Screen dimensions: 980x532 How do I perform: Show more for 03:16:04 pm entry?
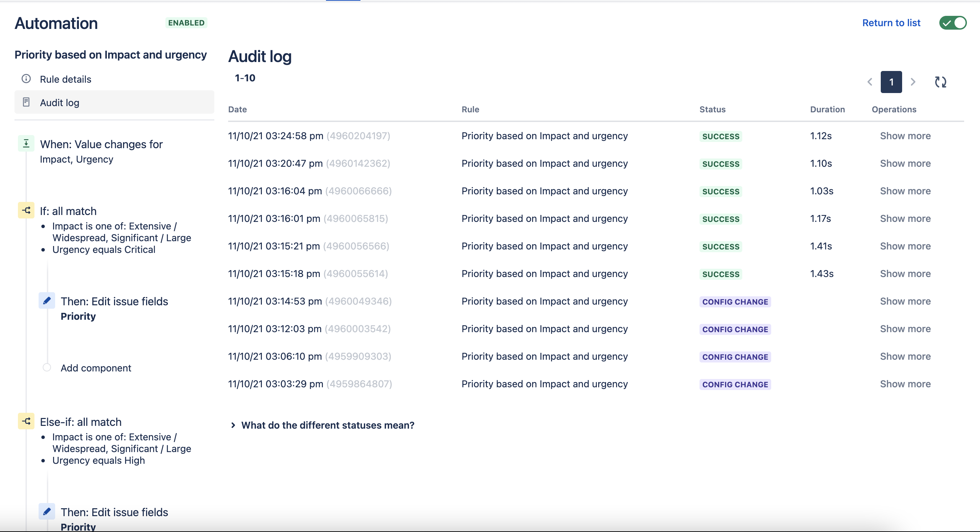pos(905,191)
